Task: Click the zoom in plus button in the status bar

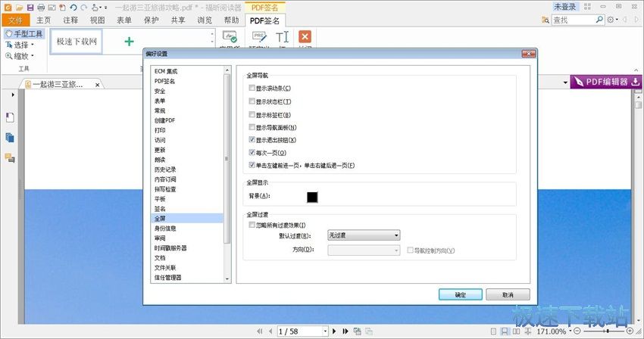Action: click(x=630, y=331)
